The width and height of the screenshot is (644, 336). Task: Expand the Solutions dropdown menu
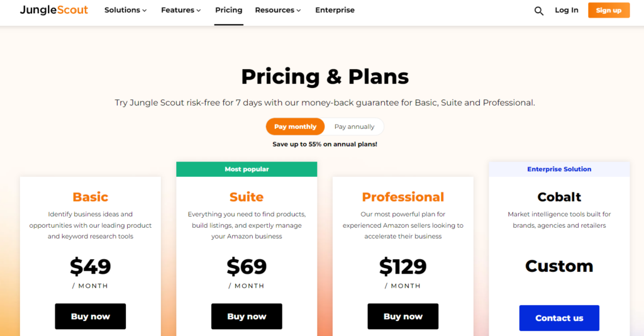point(125,10)
